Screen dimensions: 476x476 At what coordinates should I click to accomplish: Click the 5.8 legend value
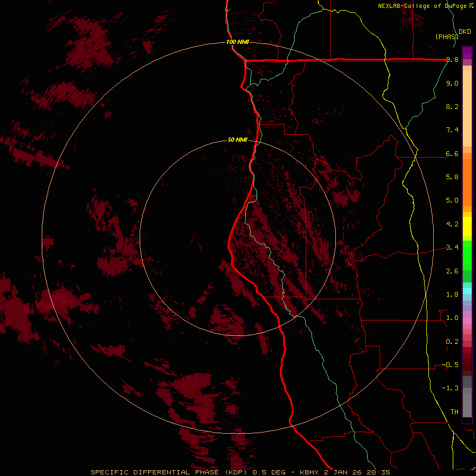coord(452,177)
